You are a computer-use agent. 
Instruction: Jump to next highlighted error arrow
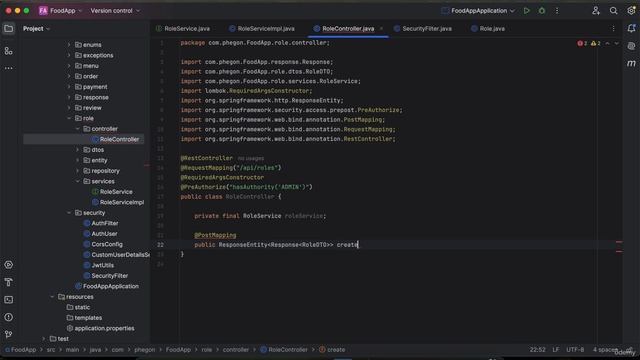click(616, 43)
